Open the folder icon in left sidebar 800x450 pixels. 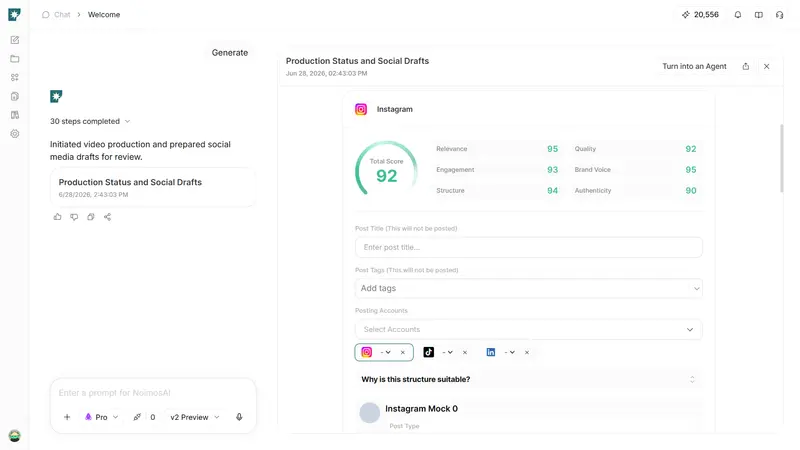(15, 59)
